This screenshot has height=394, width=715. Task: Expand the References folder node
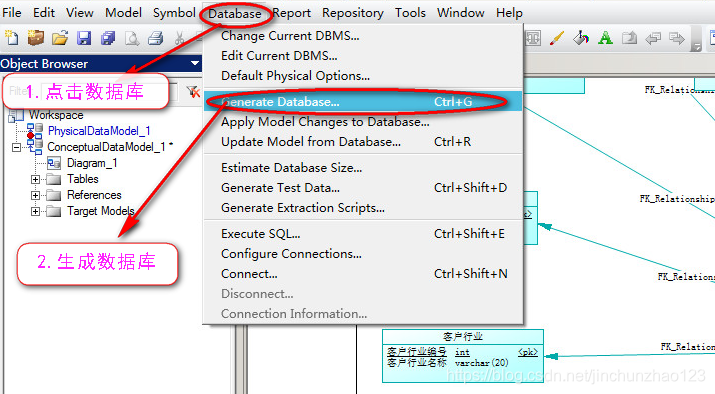[x=35, y=195]
